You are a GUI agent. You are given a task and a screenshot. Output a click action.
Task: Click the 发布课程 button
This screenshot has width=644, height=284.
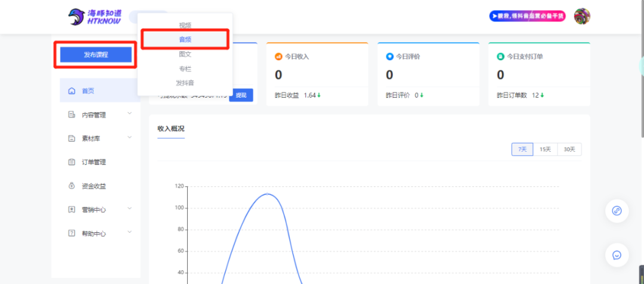(x=95, y=55)
